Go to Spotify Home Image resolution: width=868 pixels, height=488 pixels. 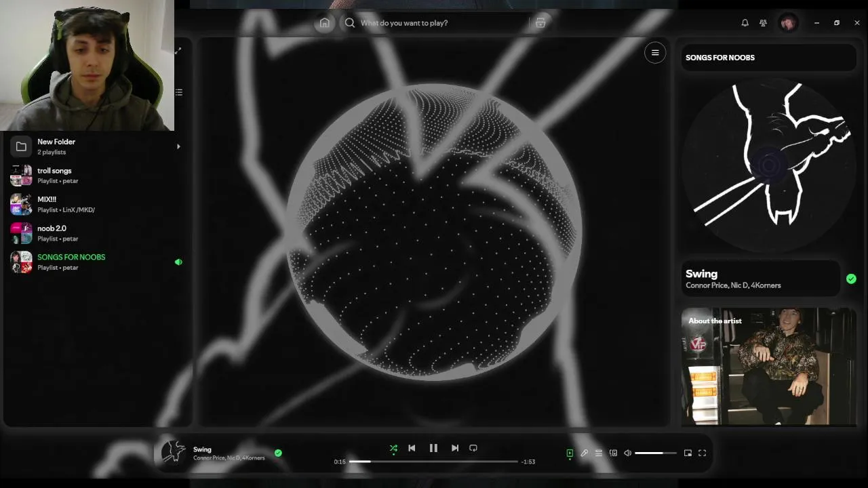(325, 23)
